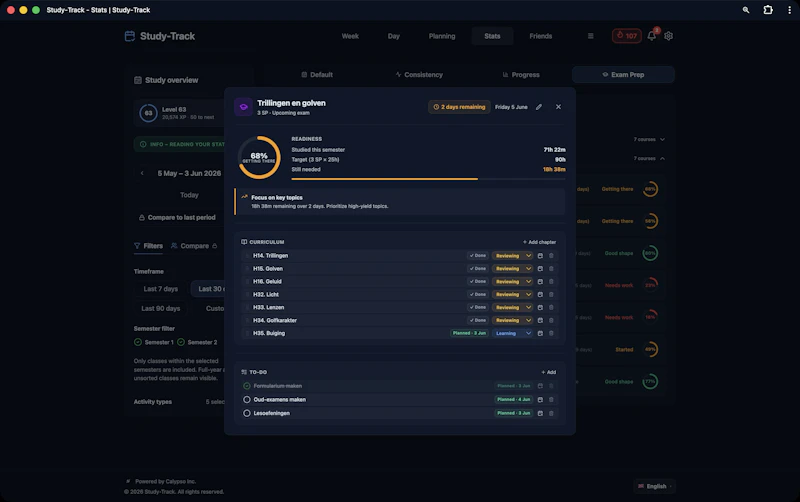
Task: Select the Last 7 days timeframe
Action: point(161,289)
